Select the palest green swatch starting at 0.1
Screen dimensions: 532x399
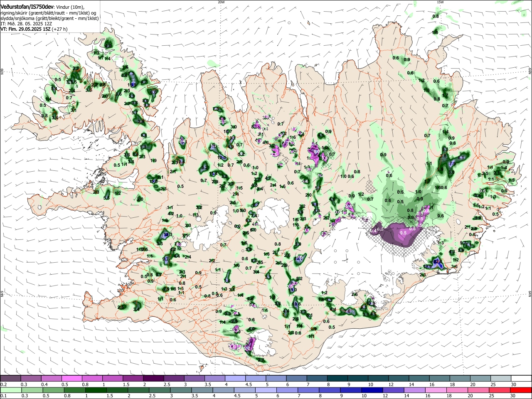coord(10,390)
